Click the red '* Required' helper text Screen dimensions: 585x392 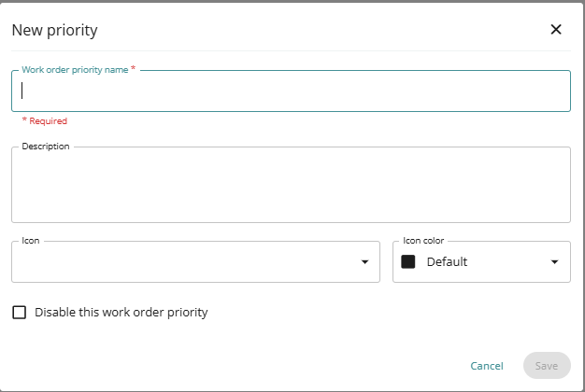pyautogui.click(x=45, y=121)
